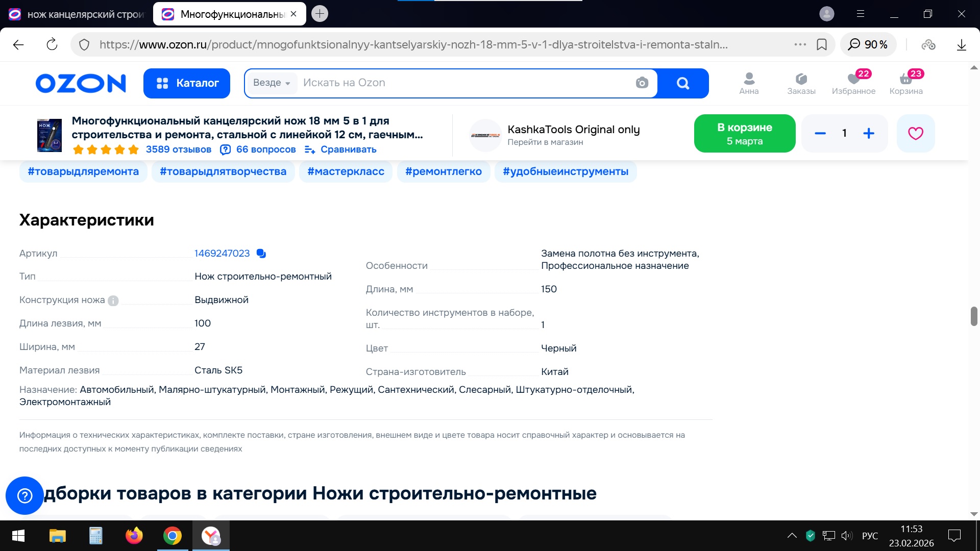The image size is (980, 551).
Task: Click the camera image search icon
Action: [642, 83]
